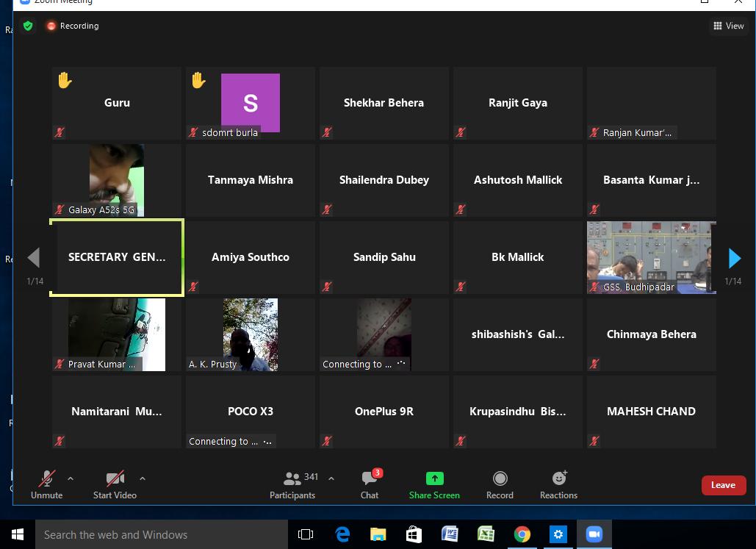Image resolution: width=756 pixels, height=549 pixels.
Task: Click muted mic icon on Chinmaya Behera tile
Action: click(x=594, y=364)
